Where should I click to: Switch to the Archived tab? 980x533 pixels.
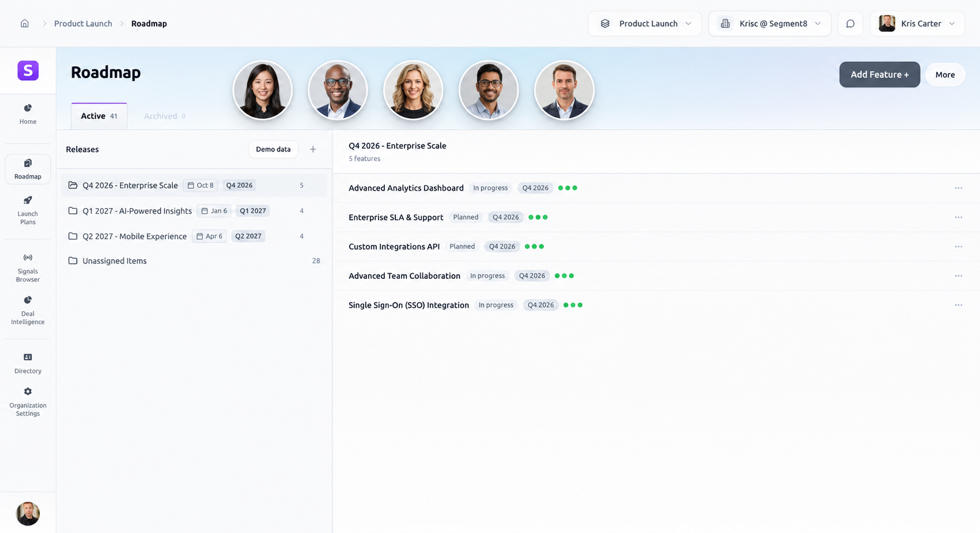(165, 116)
